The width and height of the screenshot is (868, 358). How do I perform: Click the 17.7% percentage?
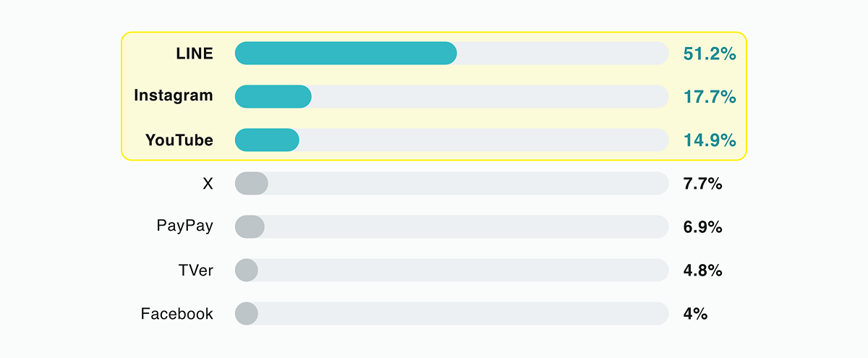point(709,97)
